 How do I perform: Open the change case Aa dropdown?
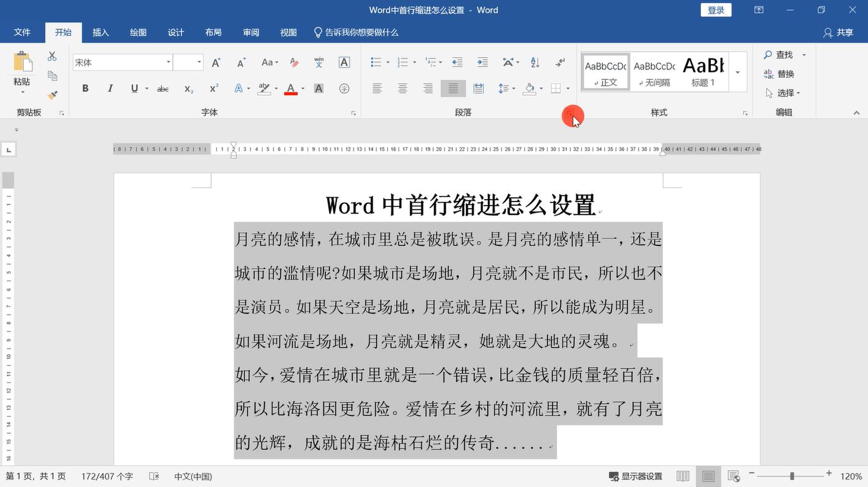point(269,62)
